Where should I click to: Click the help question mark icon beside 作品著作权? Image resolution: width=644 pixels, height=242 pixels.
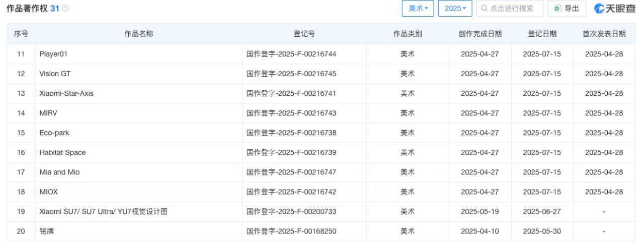(65, 9)
